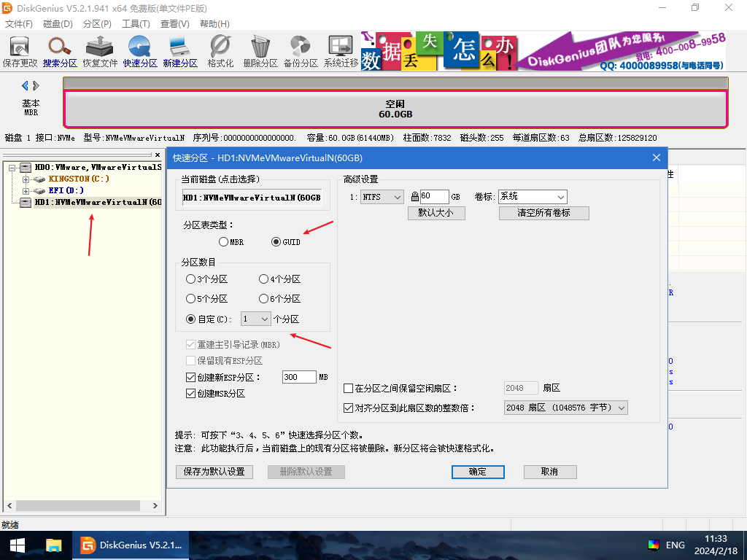The width and height of the screenshot is (747, 560).
Task: Click the HD0 VMware disk icon in tree
Action: 26,167
